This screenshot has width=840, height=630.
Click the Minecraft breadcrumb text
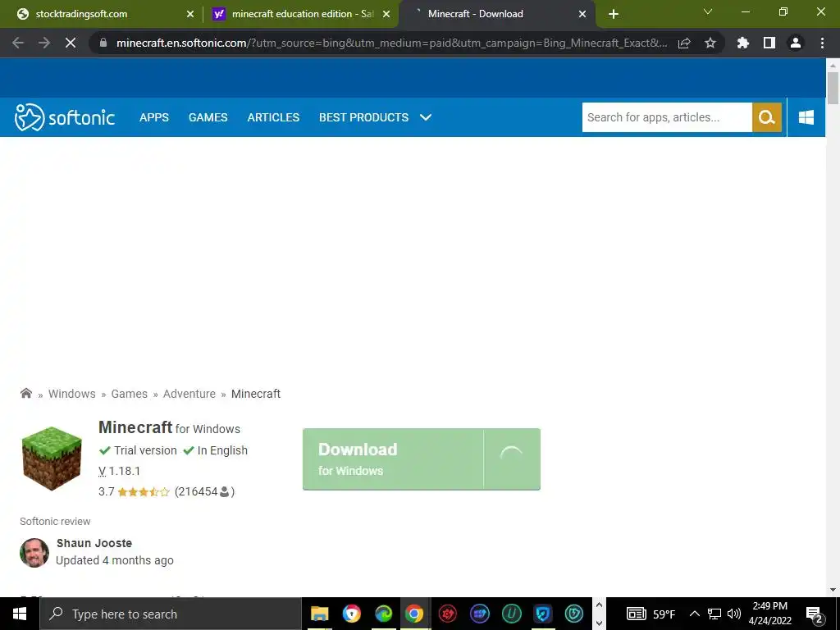coord(256,394)
